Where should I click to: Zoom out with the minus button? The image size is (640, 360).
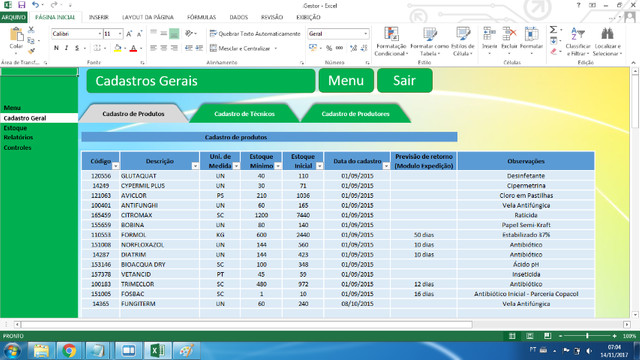[560, 336]
